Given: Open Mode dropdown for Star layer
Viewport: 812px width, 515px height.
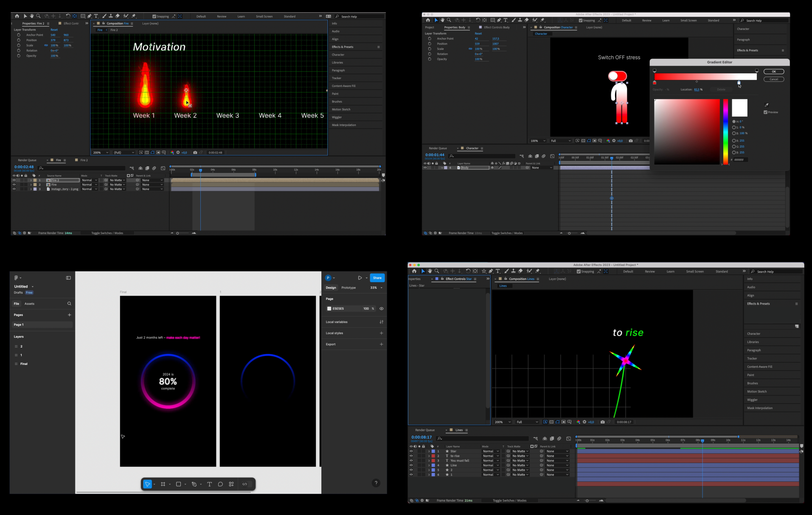Looking at the screenshot, I should (x=491, y=451).
